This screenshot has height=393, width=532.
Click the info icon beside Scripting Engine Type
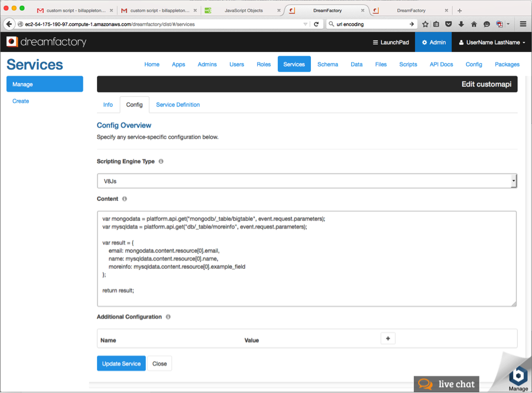coord(161,161)
